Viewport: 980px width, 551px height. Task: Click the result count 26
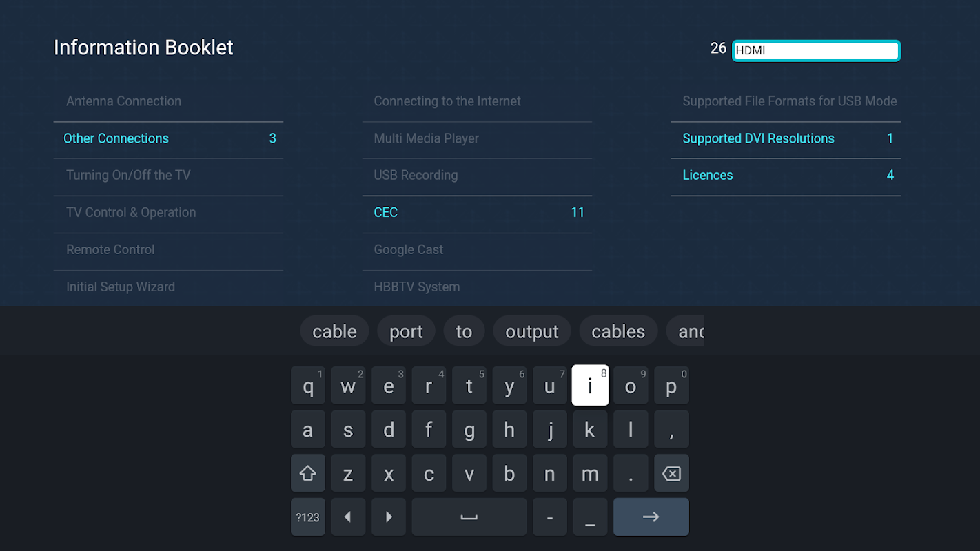[x=718, y=48]
